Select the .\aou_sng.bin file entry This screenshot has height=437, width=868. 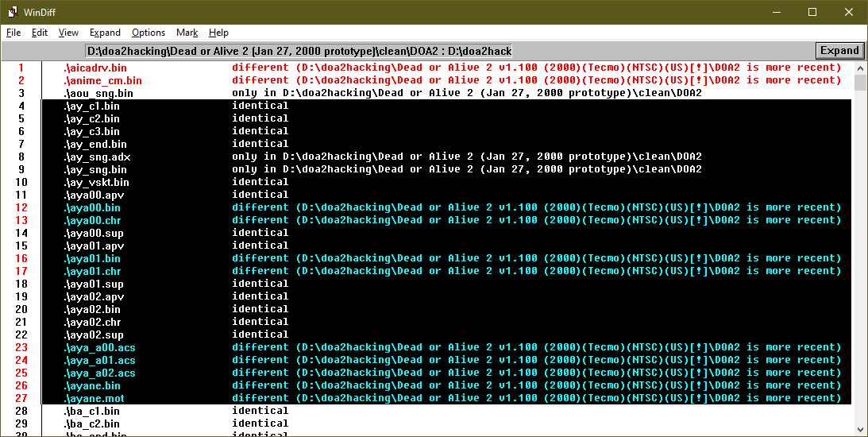pos(98,93)
